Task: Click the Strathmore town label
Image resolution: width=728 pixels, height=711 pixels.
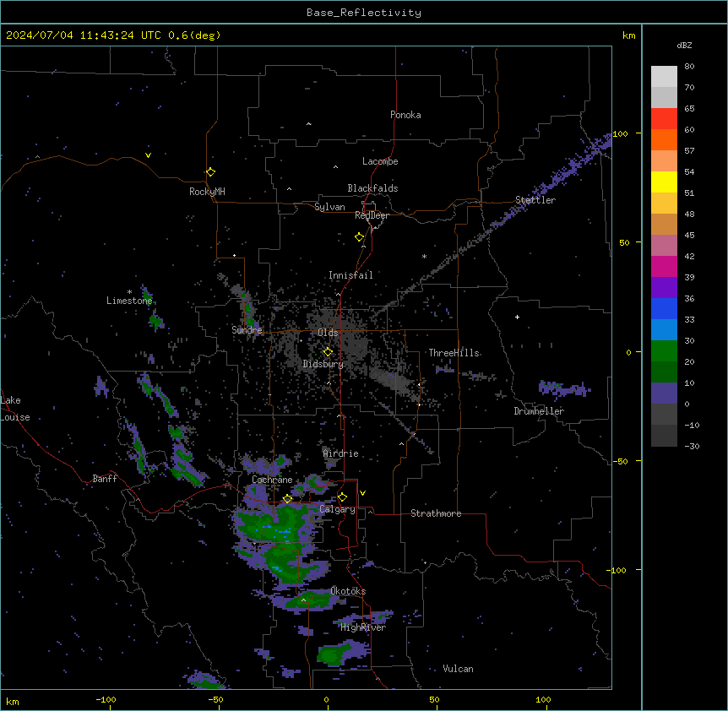Action: (x=436, y=513)
